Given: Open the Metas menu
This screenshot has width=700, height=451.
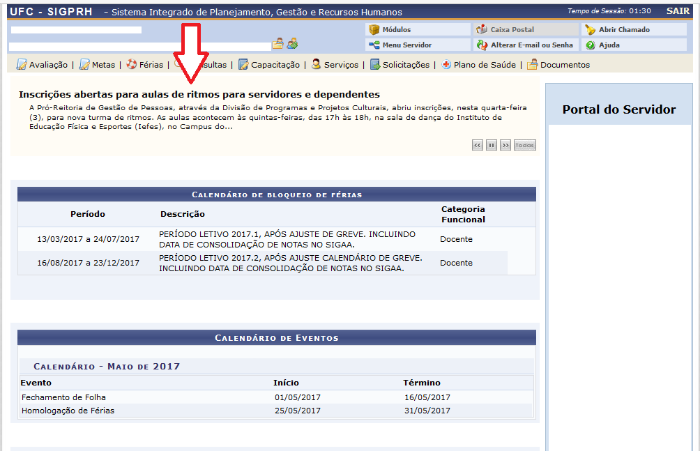Looking at the screenshot, I should (102, 65).
